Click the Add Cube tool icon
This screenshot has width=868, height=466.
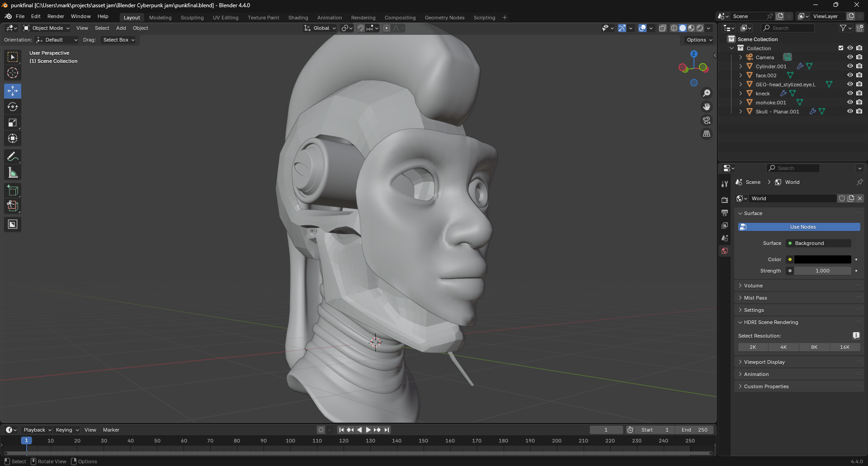(13, 190)
